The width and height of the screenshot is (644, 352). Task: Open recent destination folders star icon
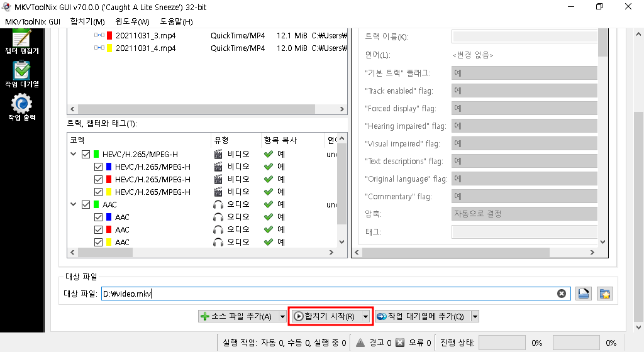[x=604, y=294]
